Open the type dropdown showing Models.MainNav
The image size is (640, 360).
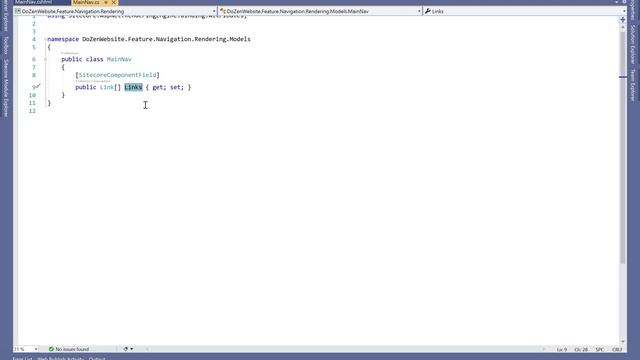click(x=320, y=11)
